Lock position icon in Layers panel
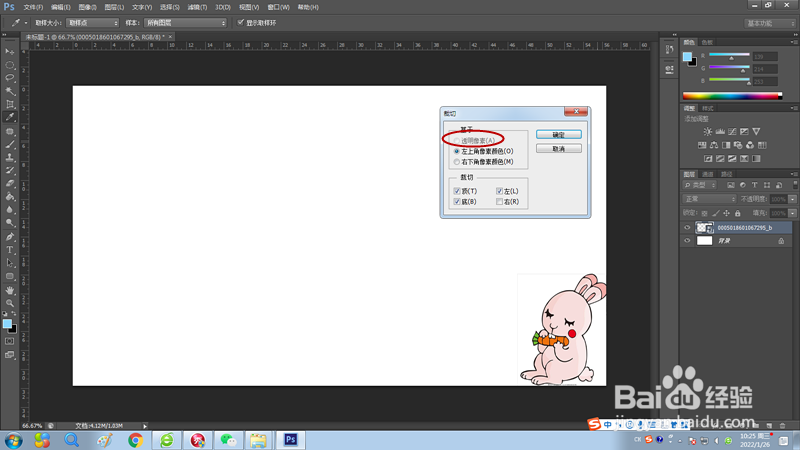This screenshot has height=450, width=800. click(x=727, y=213)
